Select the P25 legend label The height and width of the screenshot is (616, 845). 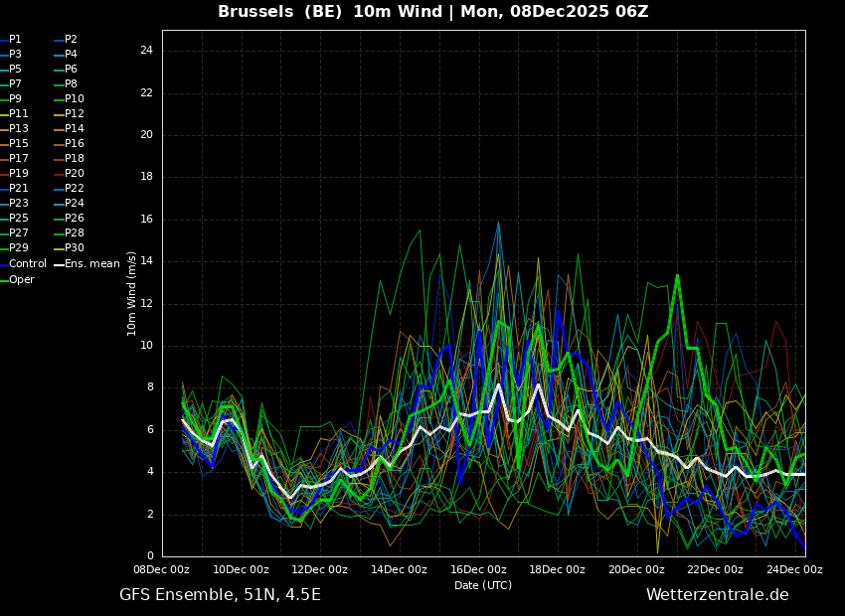tap(19, 218)
